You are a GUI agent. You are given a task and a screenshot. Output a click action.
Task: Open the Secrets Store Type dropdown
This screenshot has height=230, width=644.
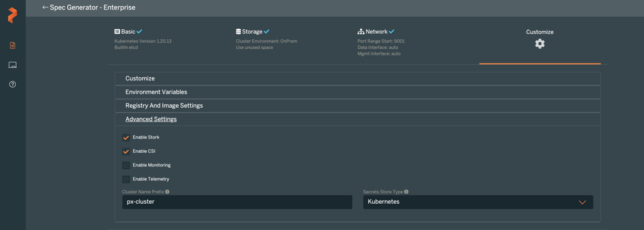tap(478, 202)
